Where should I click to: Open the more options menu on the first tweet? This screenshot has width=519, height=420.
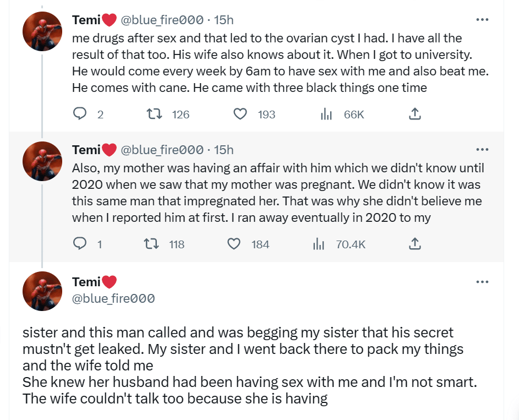[483, 19]
